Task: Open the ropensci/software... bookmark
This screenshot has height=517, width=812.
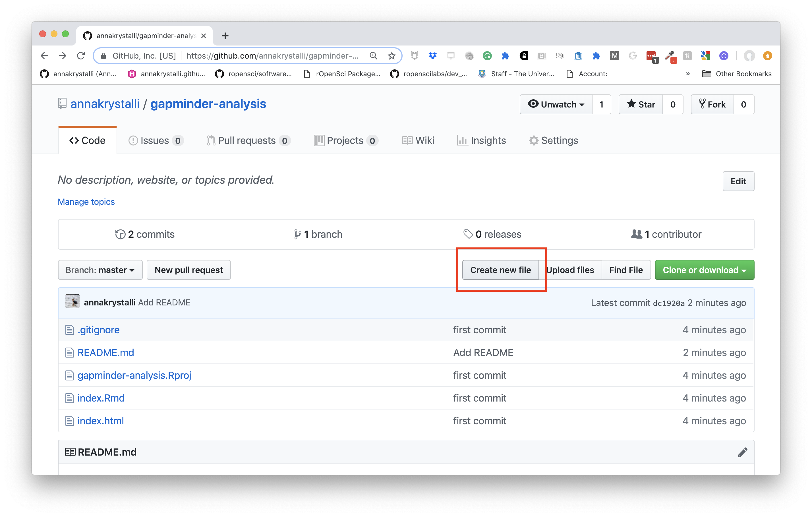Action: point(254,74)
